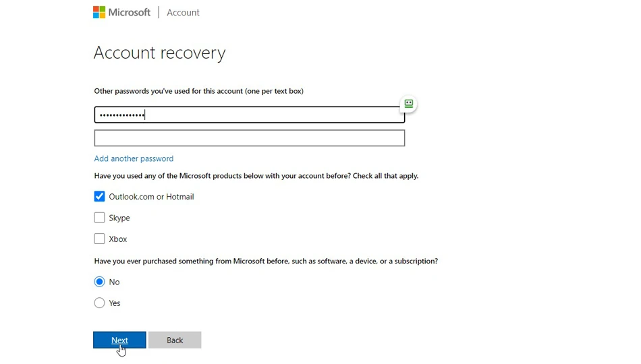Tick the Xbox checkbox
This screenshot has width=641, height=364.
pyautogui.click(x=99, y=239)
